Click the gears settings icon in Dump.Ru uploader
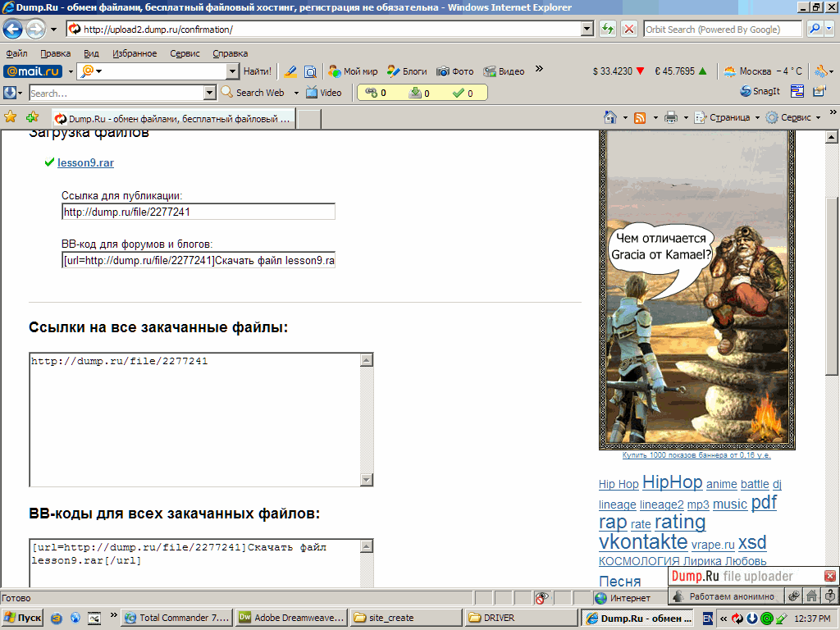 [x=794, y=596]
